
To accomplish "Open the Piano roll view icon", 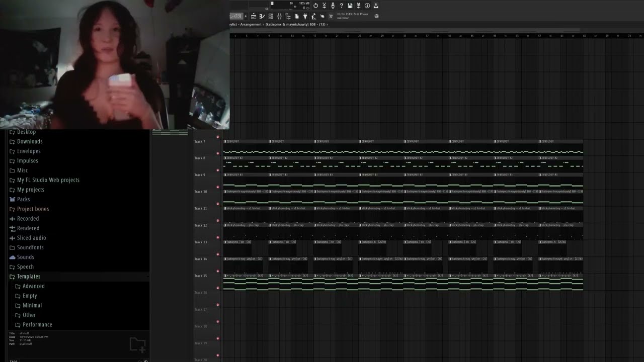I will [x=262, y=16].
